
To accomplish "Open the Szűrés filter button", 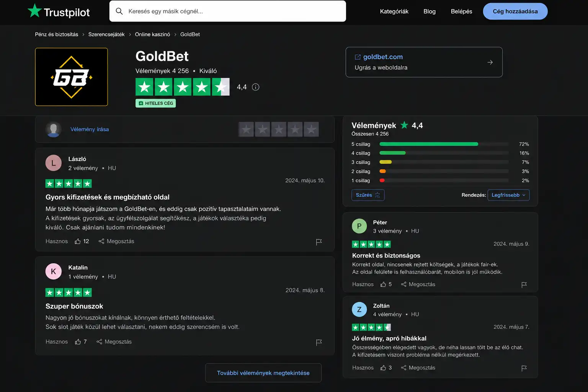I will (x=368, y=195).
